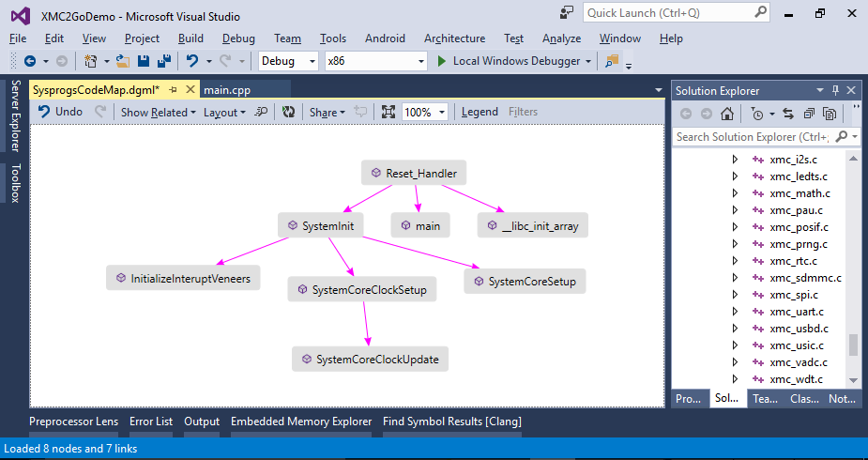Click the Quick Launch search magnifier icon
Image resolution: width=868 pixels, height=460 pixels.
coord(761,12)
